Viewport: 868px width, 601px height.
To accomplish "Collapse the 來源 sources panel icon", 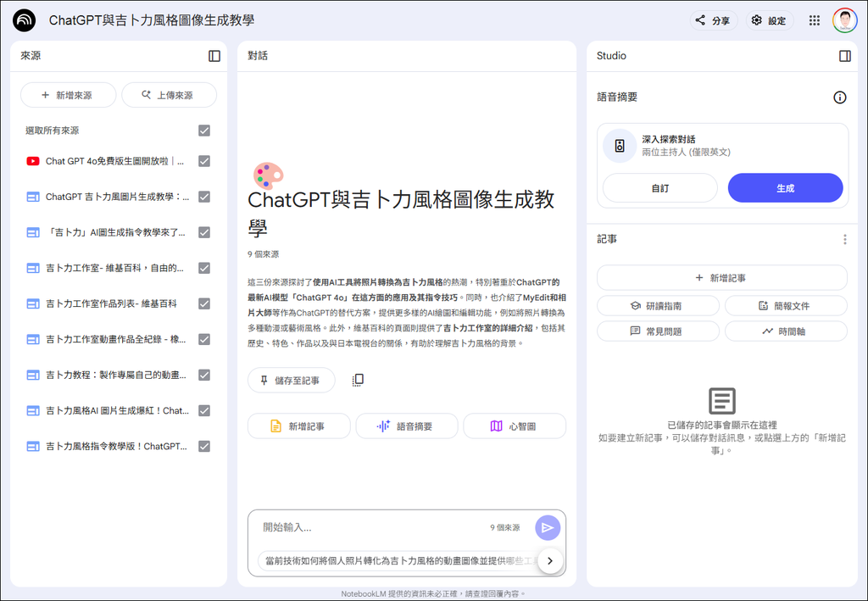I will point(214,56).
